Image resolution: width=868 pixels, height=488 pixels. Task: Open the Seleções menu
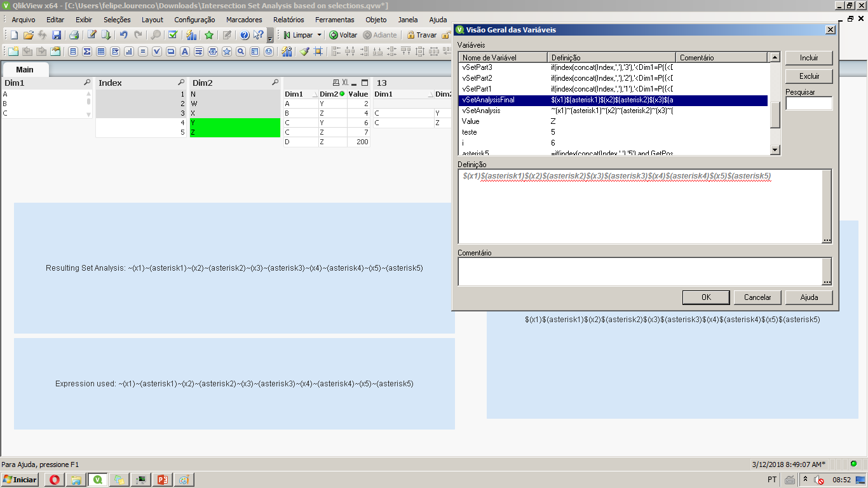(117, 20)
